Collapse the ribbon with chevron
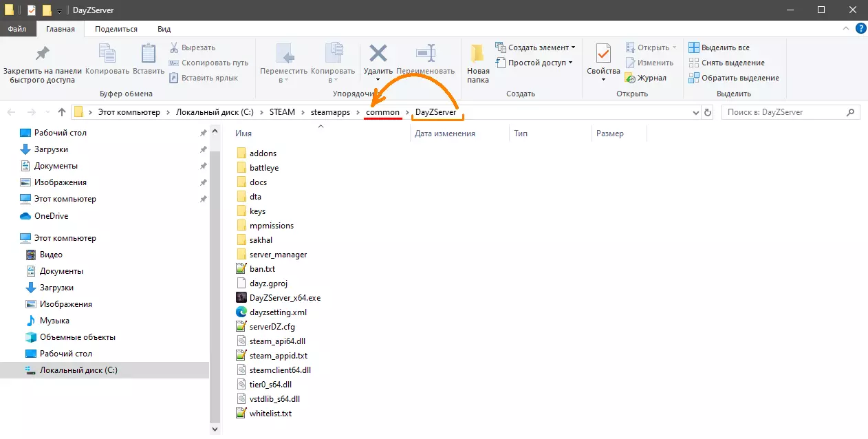Screen dimensions: 868x439 tap(845, 28)
